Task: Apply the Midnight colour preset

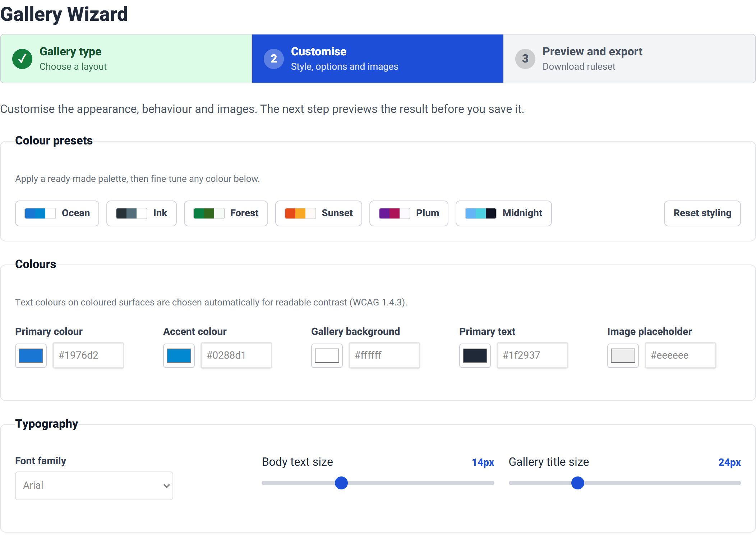Action: tap(504, 213)
